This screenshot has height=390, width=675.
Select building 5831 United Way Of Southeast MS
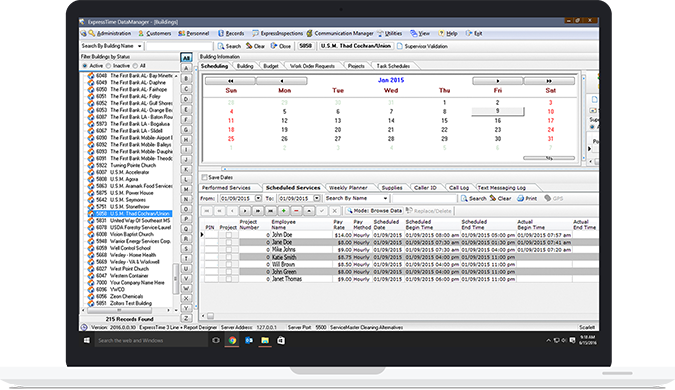pos(133,220)
